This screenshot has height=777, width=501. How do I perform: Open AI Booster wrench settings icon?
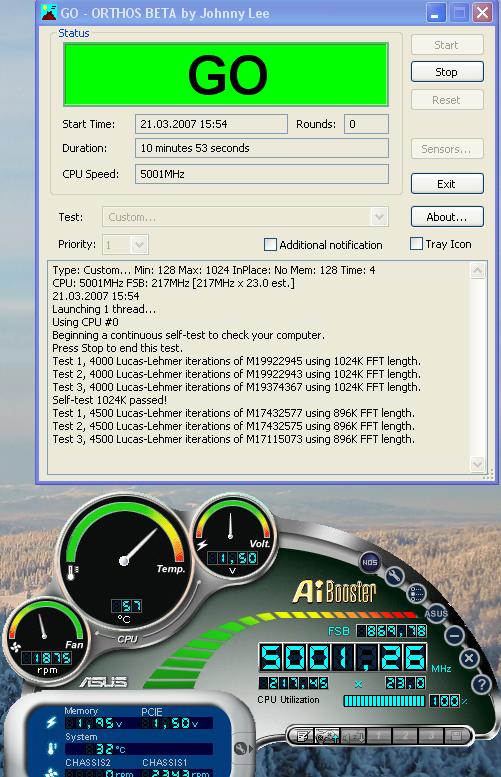point(394,576)
